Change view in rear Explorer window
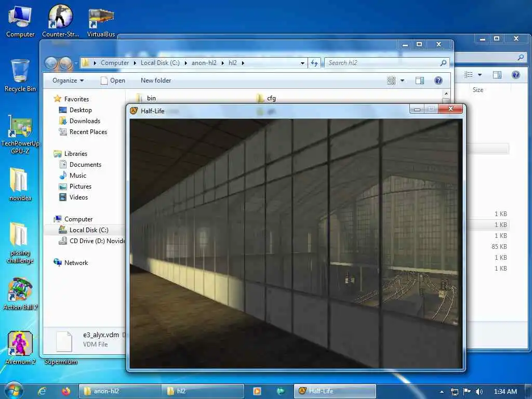This screenshot has width=532, height=399. point(469,75)
